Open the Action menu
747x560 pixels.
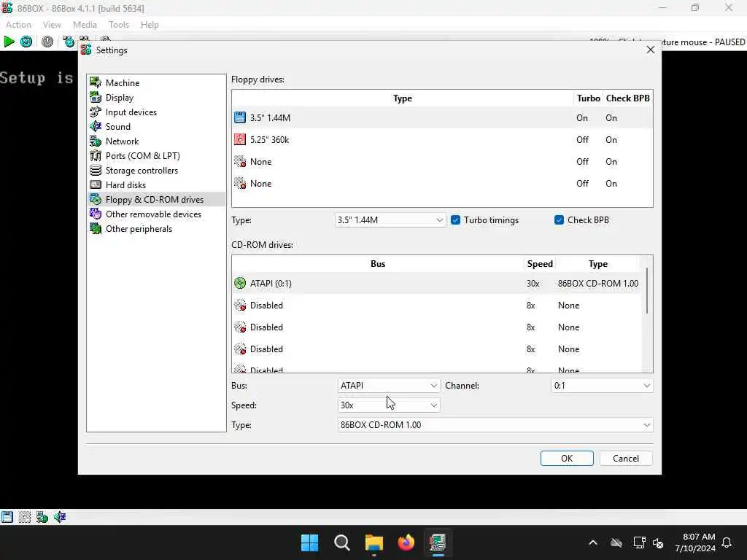pos(18,25)
